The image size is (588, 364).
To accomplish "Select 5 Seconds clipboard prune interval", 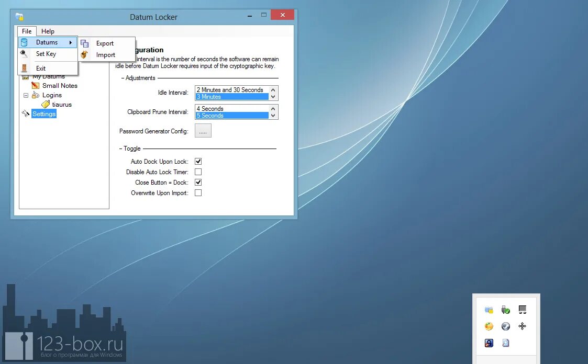I will [x=232, y=116].
